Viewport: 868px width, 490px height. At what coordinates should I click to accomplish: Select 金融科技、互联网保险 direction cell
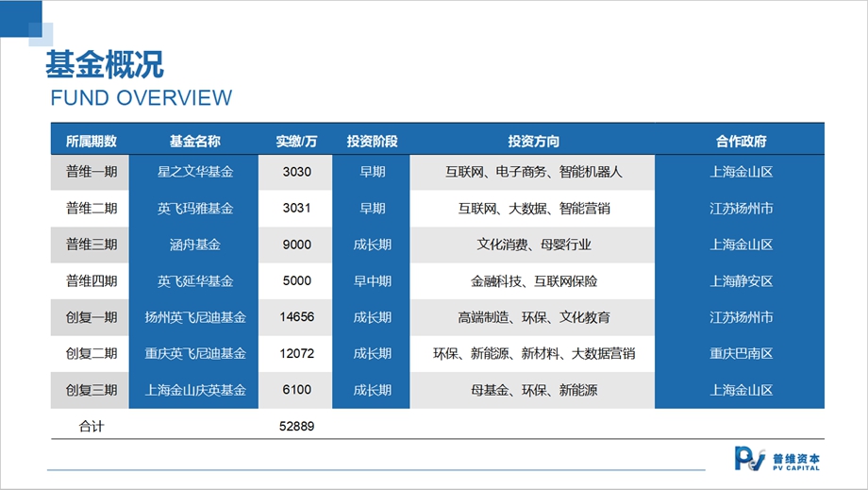[x=534, y=280]
